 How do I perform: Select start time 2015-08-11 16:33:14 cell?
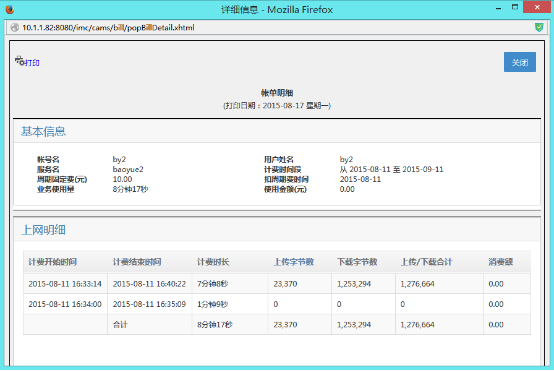tap(65, 284)
